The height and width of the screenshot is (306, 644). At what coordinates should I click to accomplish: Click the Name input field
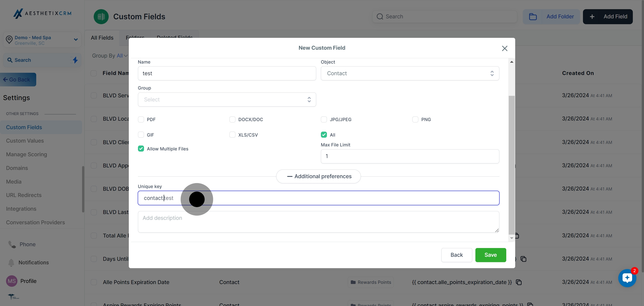pos(227,73)
